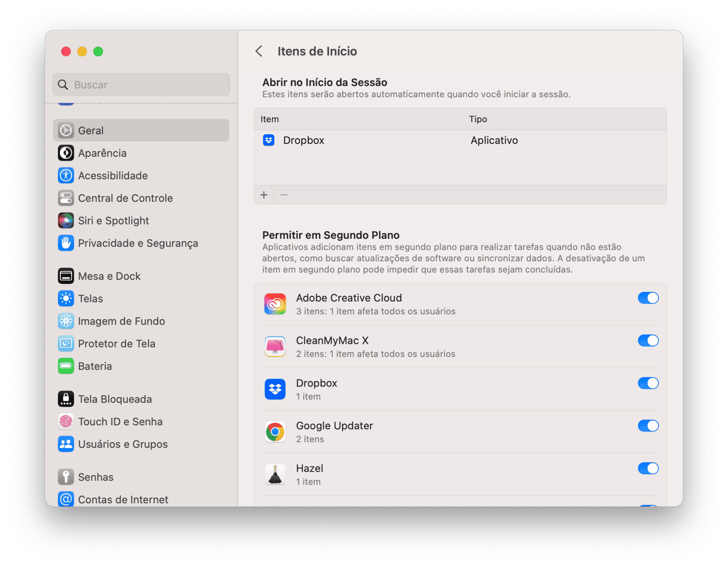Click the Telas label in sidebar

(x=90, y=298)
